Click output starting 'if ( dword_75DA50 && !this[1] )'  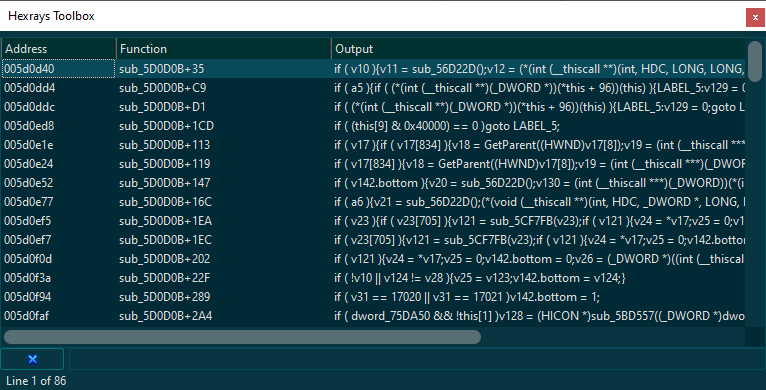point(539,316)
